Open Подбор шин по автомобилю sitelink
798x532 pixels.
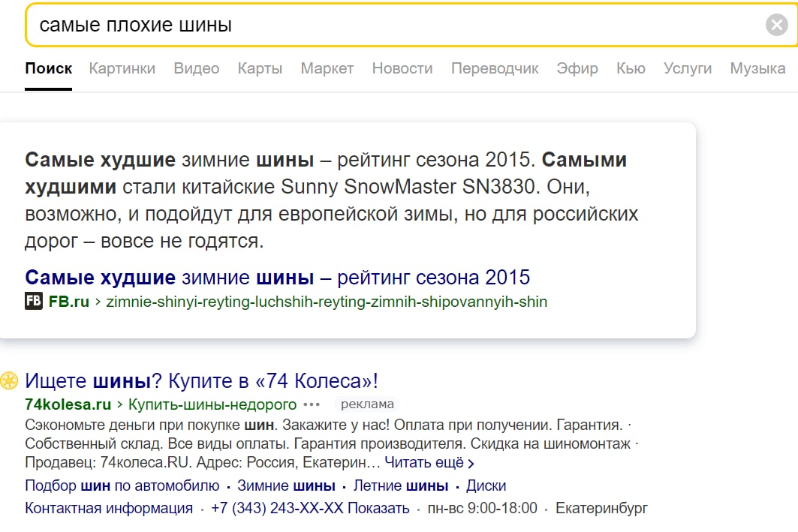coord(122,485)
